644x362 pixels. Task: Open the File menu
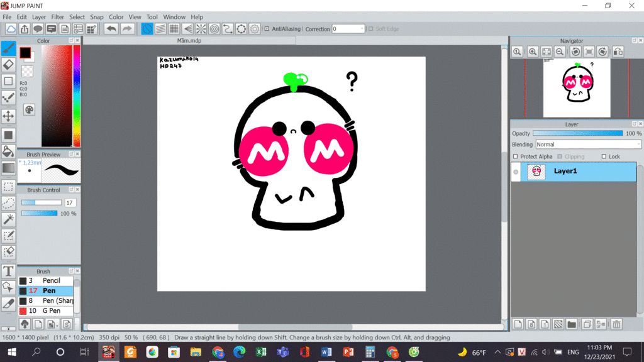point(7,17)
